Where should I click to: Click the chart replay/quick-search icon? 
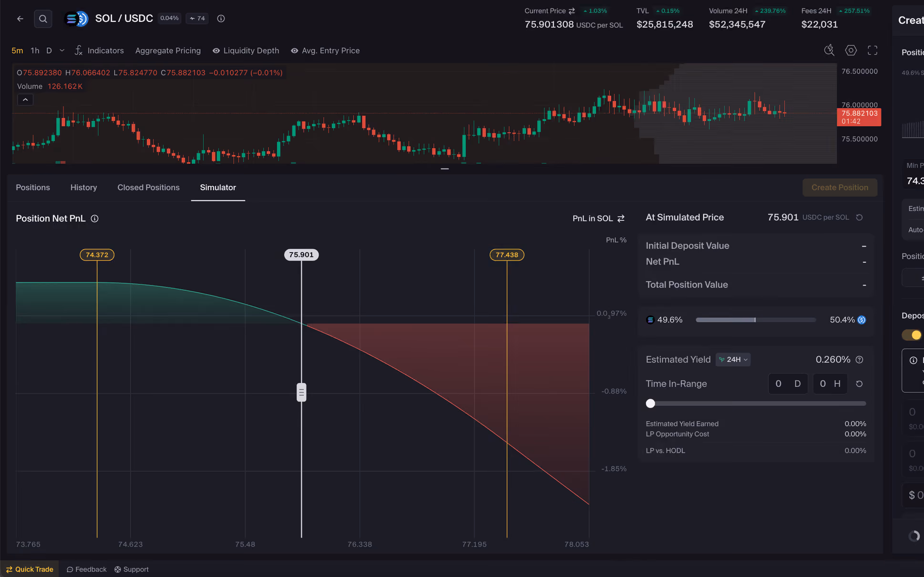click(x=829, y=51)
